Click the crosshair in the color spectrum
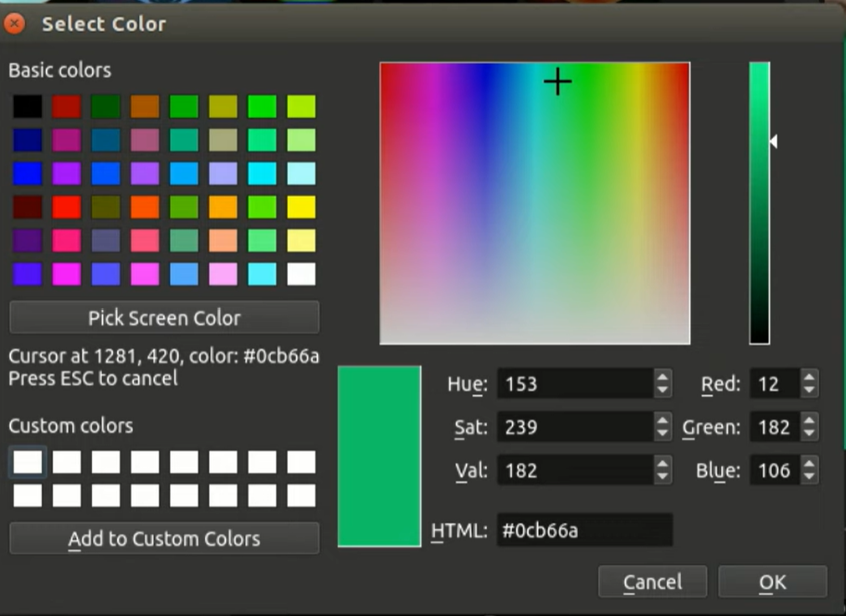This screenshot has width=846, height=616. click(x=558, y=83)
